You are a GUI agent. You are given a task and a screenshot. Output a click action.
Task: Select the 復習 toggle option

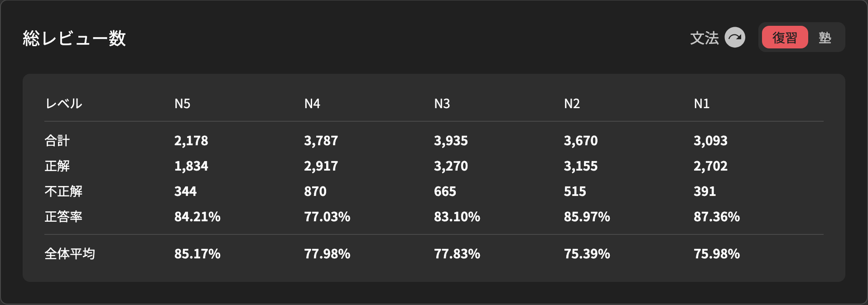785,38
